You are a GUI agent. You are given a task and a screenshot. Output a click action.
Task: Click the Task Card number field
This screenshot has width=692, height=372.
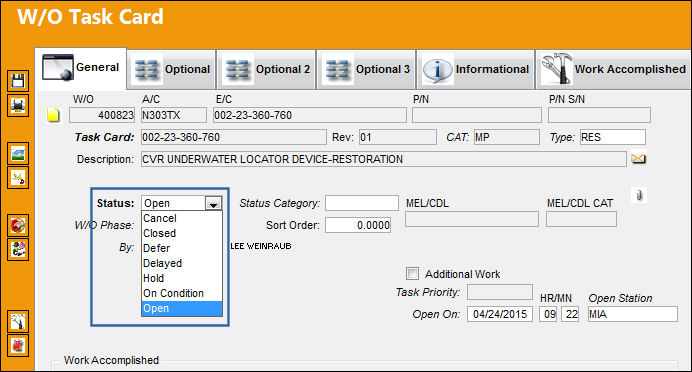[x=233, y=137]
